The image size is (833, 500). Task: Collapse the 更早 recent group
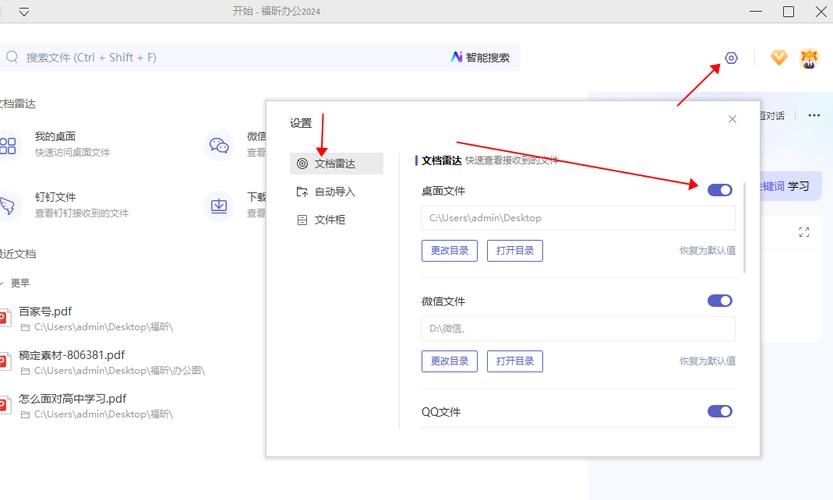coord(2,283)
